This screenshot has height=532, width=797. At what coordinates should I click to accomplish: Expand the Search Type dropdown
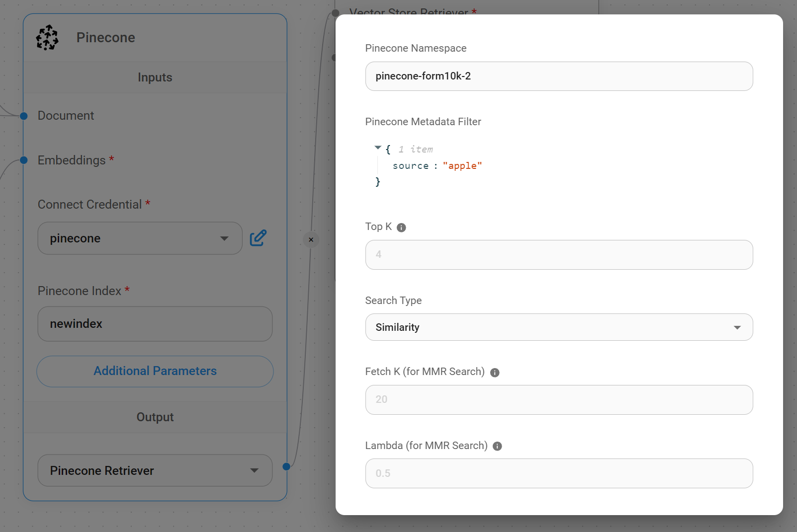558,327
